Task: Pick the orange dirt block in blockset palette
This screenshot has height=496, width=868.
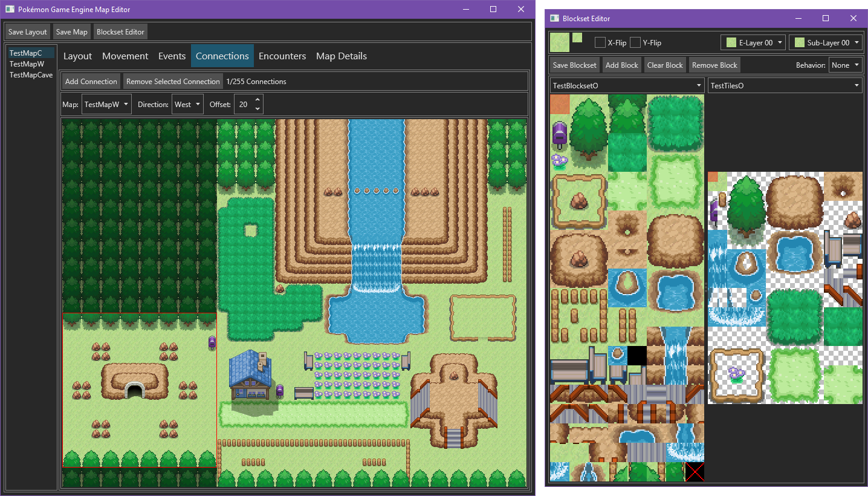Action: pos(559,103)
